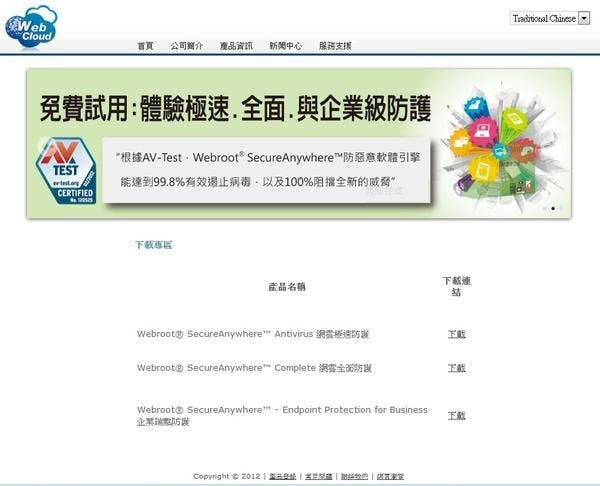Screen dimensions: 600x486
Task: Select the SecureAnywhere Antivirus product name
Action: tap(253, 334)
